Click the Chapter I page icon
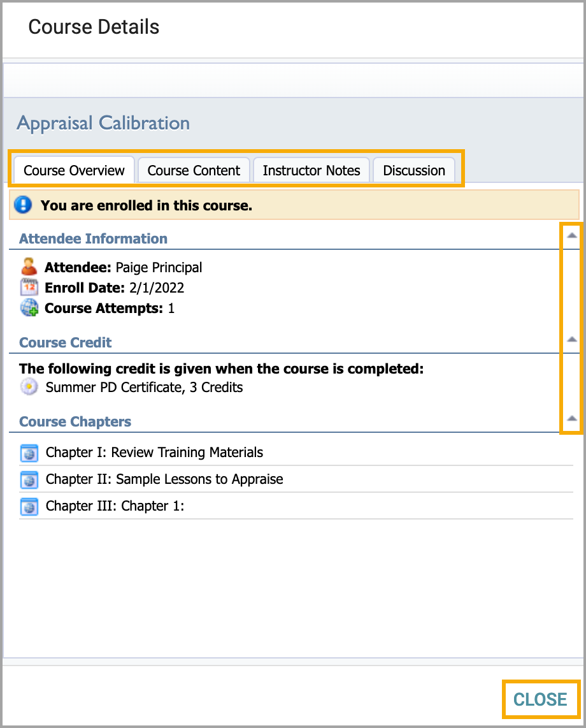Screen dimensions: 586x728 [29, 453]
